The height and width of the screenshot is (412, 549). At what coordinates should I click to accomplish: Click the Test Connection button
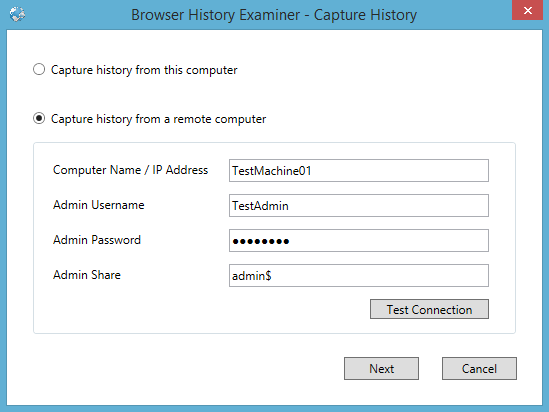click(429, 309)
